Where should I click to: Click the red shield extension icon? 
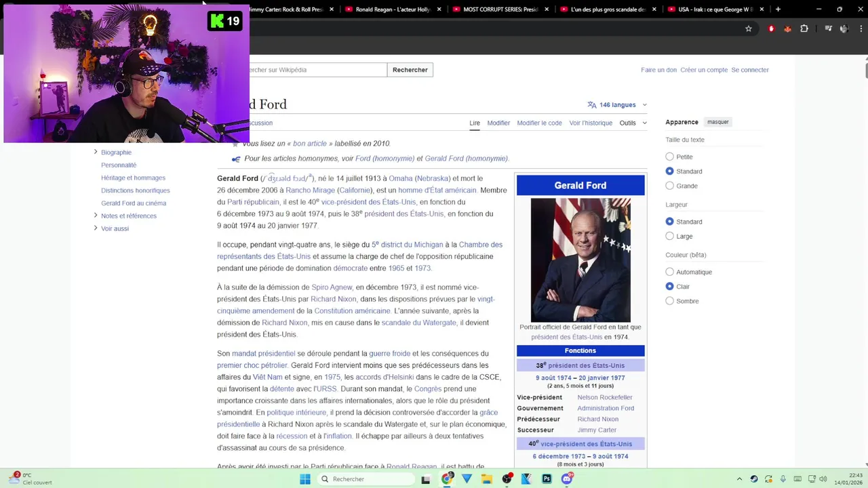(771, 28)
